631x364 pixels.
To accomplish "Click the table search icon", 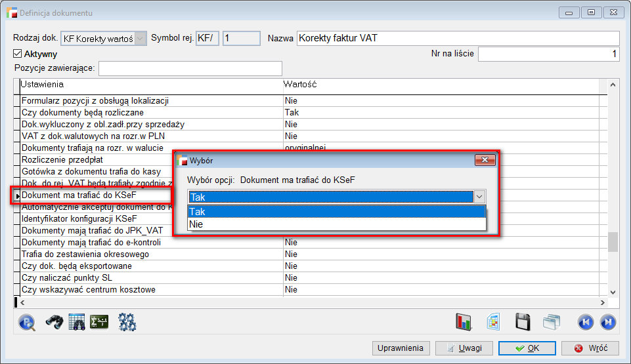I will tap(77, 322).
